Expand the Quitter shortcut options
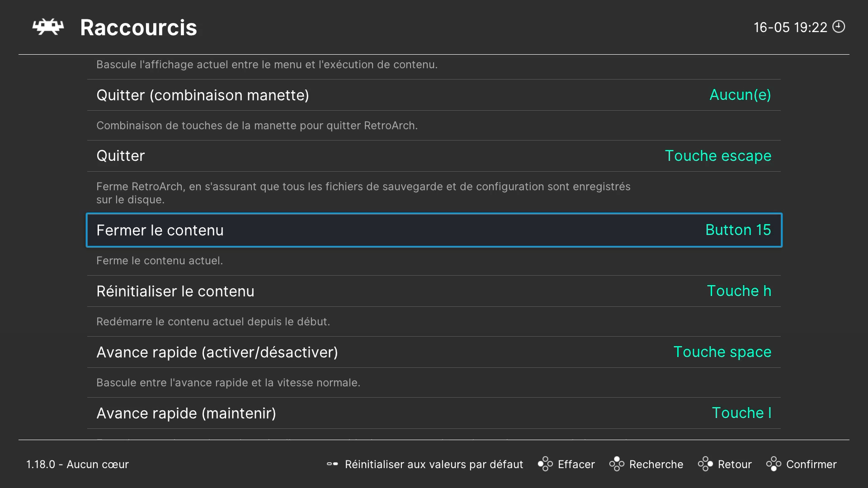Image resolution: width=868 pixels, height=488 pixels. 434,156
